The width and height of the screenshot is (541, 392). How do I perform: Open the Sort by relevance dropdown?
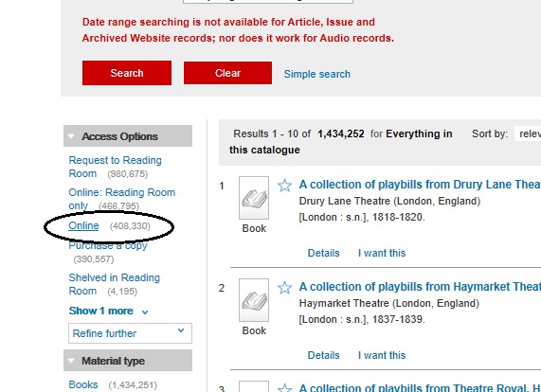tap(528, 134)
